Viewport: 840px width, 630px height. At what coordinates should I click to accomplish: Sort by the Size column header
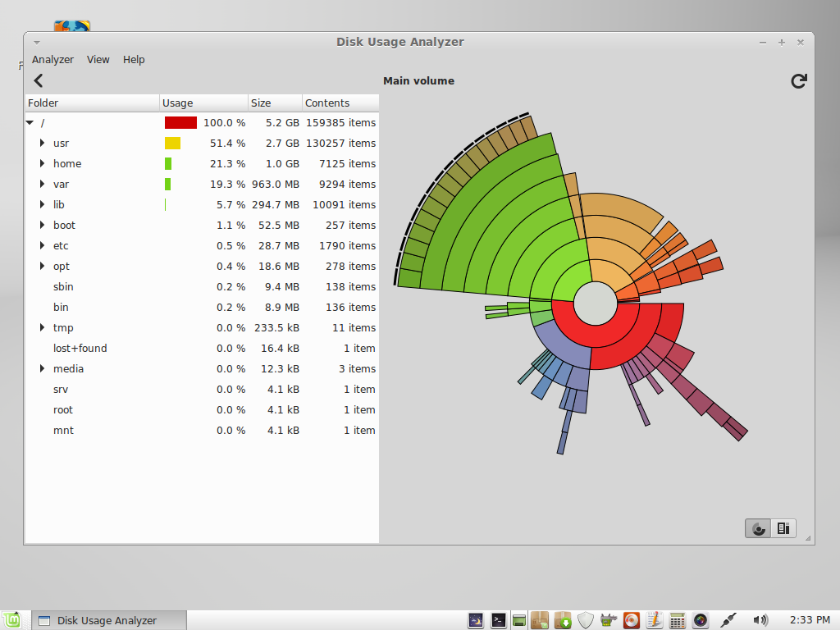click(274, 103)
